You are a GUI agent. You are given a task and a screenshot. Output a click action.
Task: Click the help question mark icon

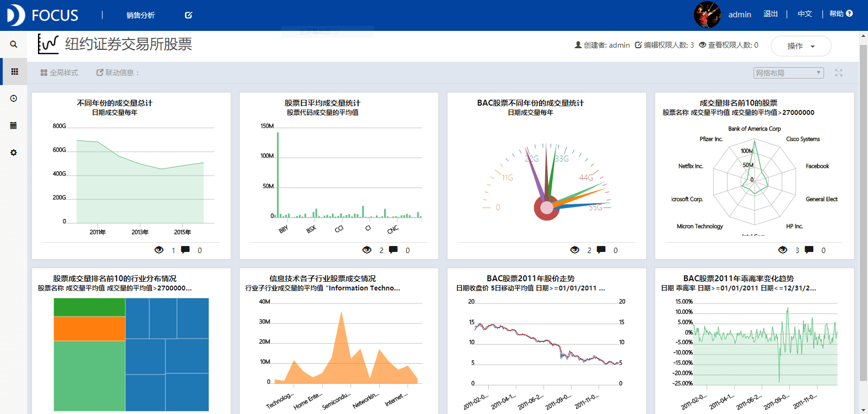[850, 14]
